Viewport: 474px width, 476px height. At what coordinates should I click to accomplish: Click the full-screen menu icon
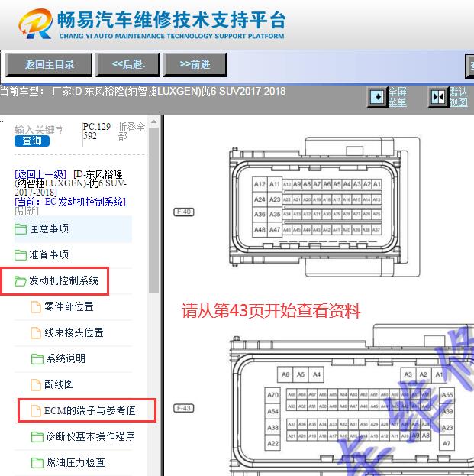pyautogui.click(x=377, y=97)
